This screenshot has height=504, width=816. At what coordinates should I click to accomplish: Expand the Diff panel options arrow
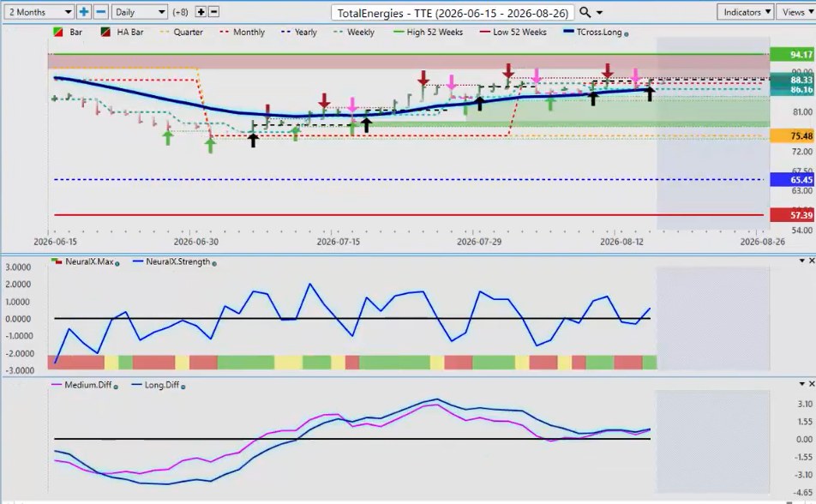coord(802,384)
